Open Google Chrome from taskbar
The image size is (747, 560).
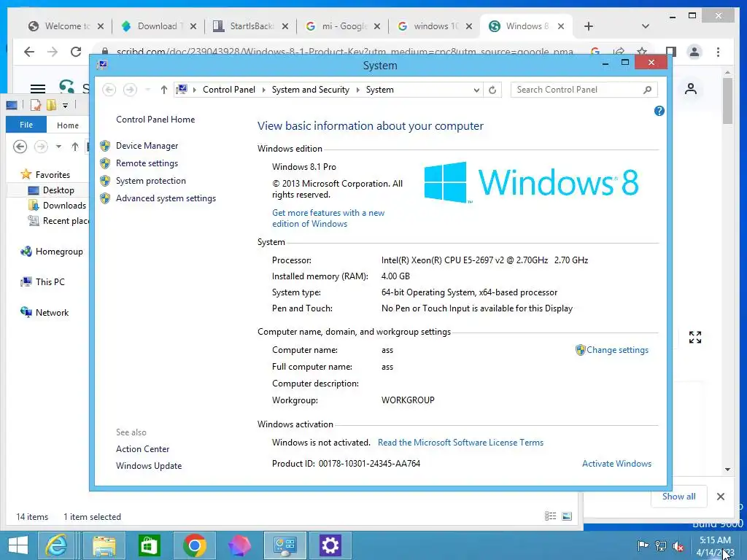[194, 545]
